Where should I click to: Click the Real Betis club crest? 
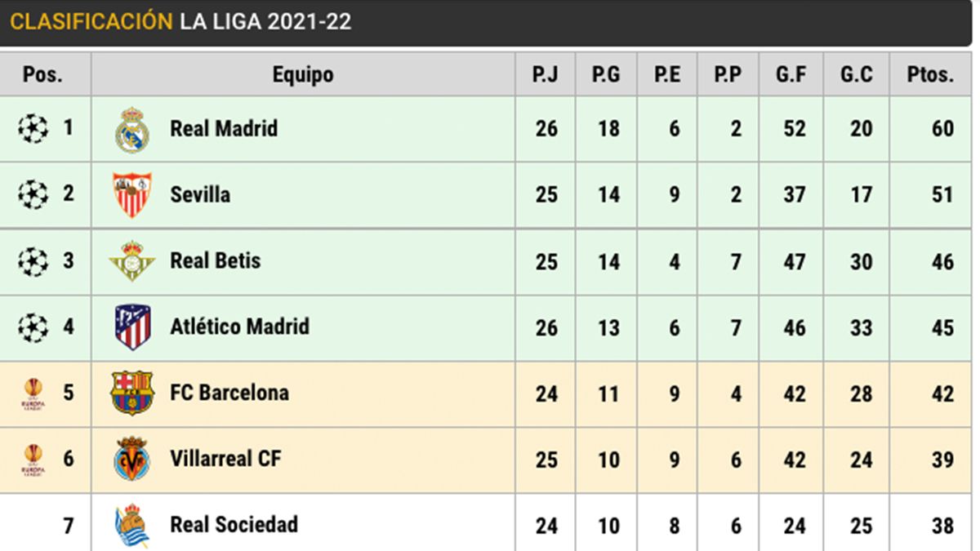tap(132, 261)
